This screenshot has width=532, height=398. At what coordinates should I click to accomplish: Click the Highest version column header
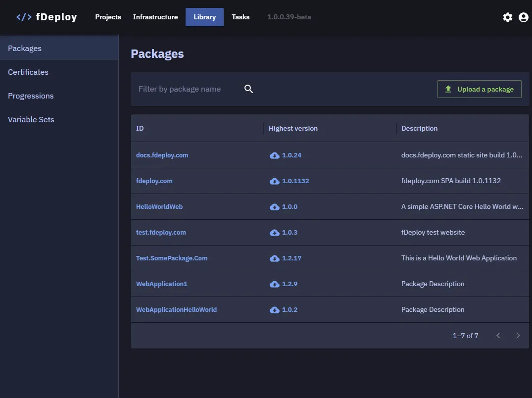pyautogui.click(x=293, y=128)
